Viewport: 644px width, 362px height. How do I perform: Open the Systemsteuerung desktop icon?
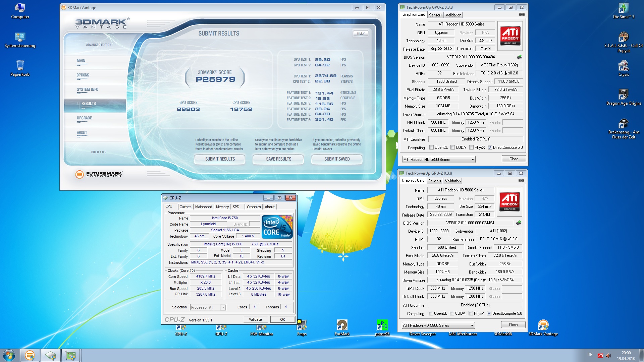[20, 40]
